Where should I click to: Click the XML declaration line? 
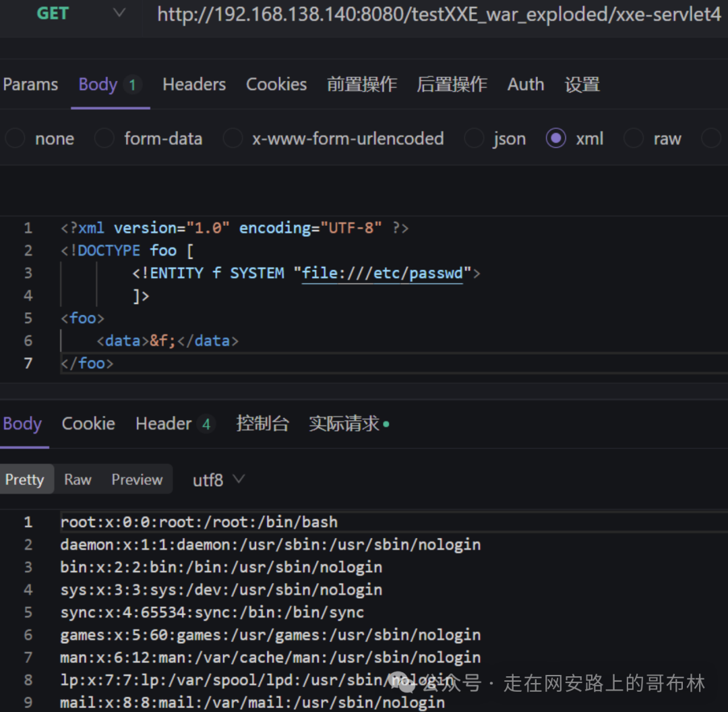[235, 228]
